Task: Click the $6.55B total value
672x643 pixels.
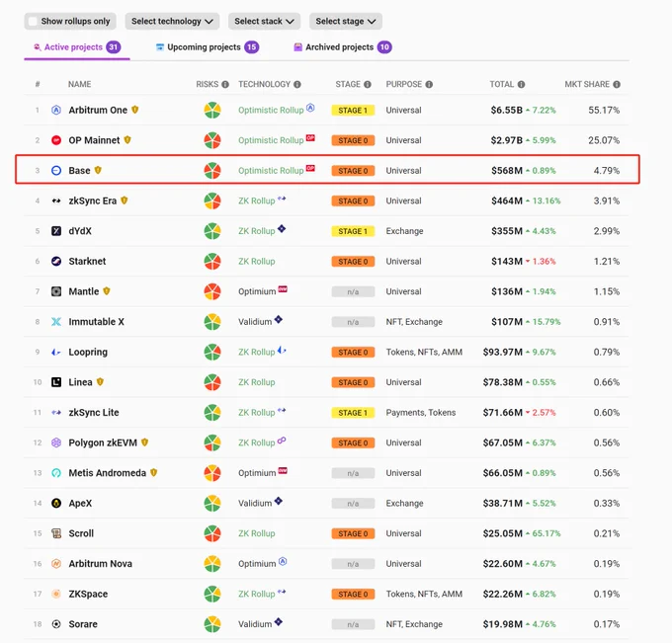Action: pyautogui.click(x=507, y=110)
